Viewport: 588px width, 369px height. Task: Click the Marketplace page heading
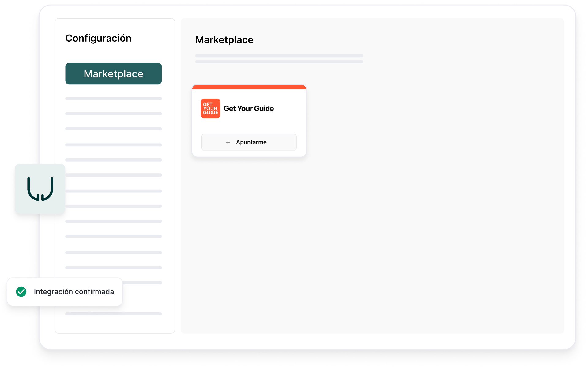(x=224, y=40)
